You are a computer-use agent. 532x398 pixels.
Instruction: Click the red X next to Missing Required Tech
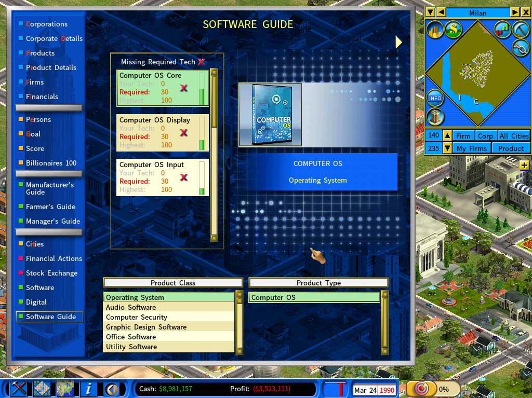point(202,62)
